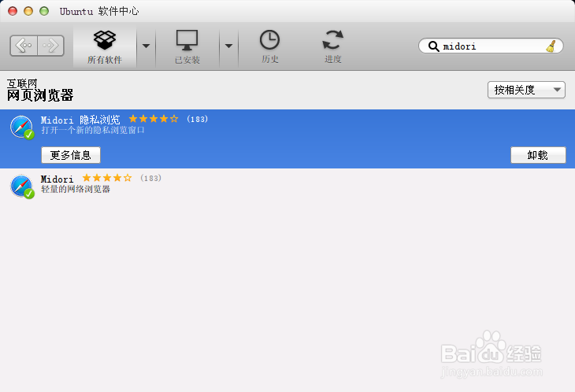Click the Midori 隐私浏览 compass icon

tap(22, 128)
